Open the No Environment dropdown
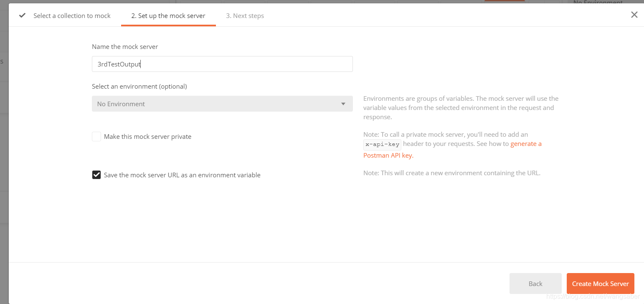The height and width of the screenshot is (304, 644). click(222, 104)
